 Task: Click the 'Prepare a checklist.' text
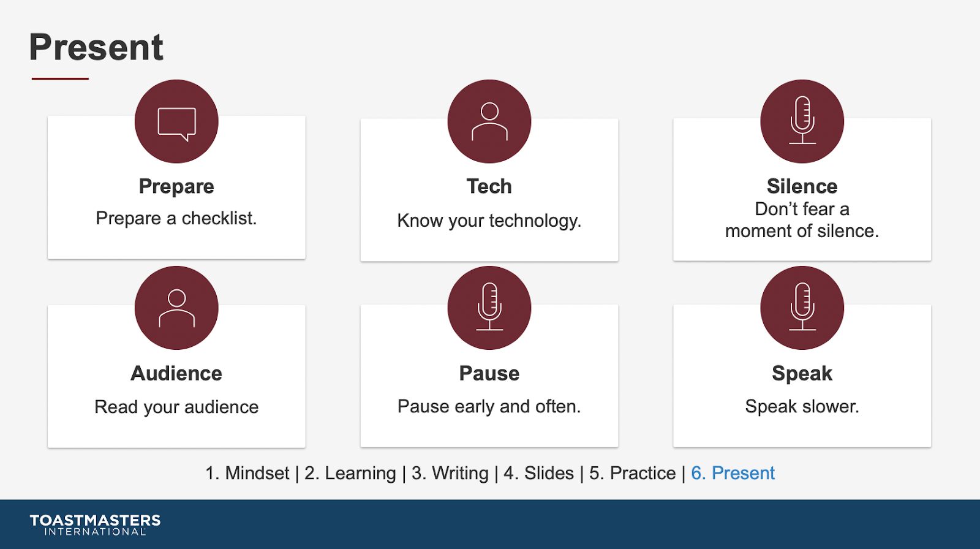click(x=176, y=218)
